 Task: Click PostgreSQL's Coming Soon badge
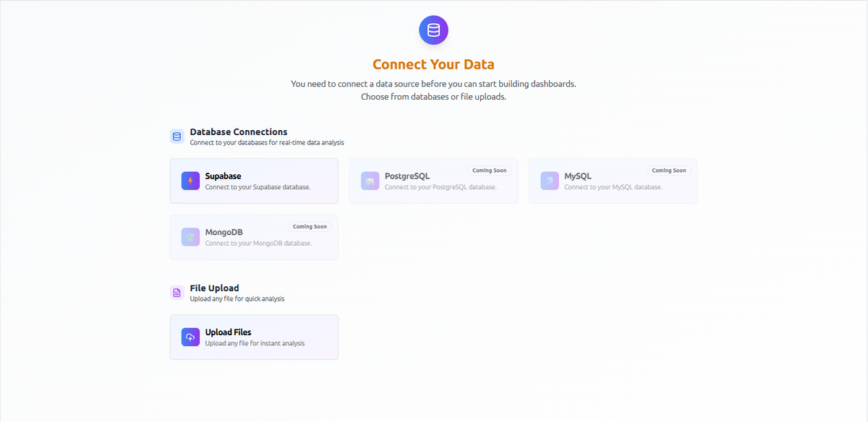click(490, 171)
